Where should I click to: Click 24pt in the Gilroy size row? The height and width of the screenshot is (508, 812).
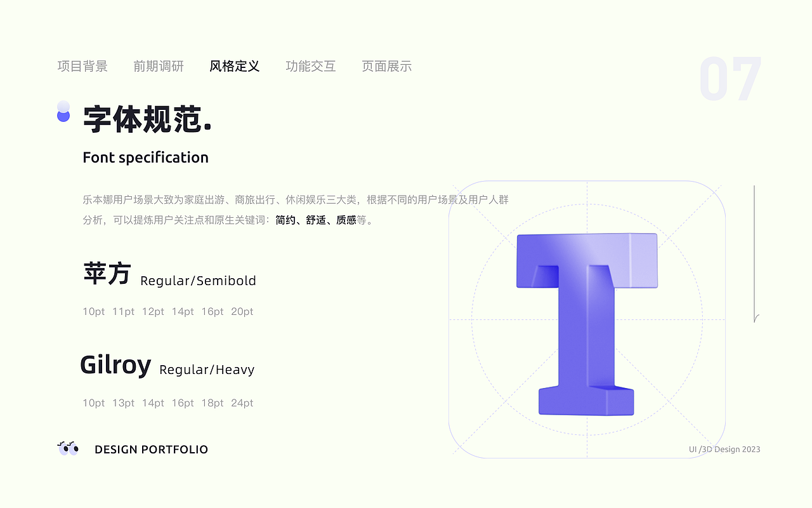(242, 403)
